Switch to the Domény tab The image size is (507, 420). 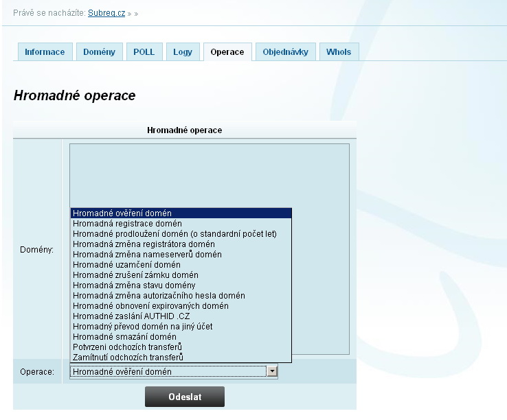(x=100, y=52)
